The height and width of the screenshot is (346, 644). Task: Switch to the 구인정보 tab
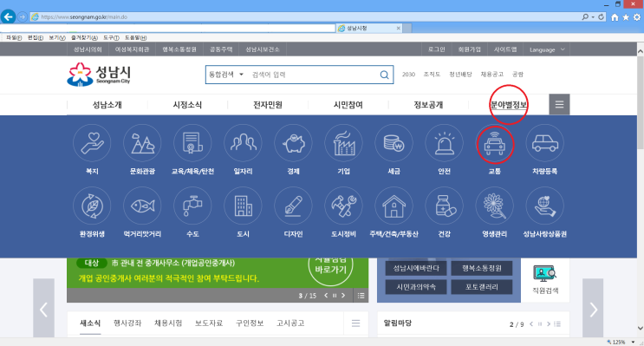point(250,323)
